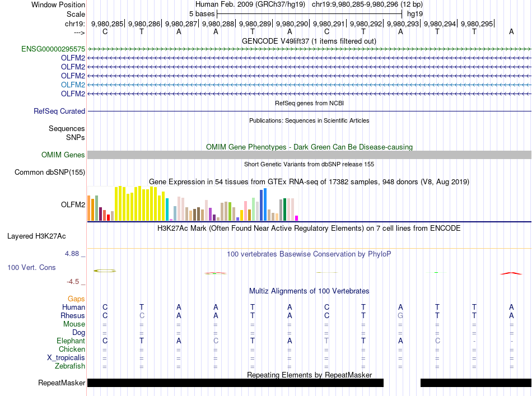Click the chr19:9,980,285-9,980,296 (12 bp) position text
Viewport: 532px width, 396px height.
click(367, 4)
